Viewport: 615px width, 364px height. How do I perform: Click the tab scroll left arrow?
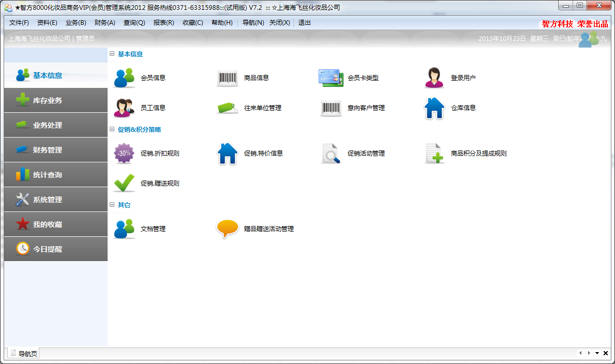[580, 353]
